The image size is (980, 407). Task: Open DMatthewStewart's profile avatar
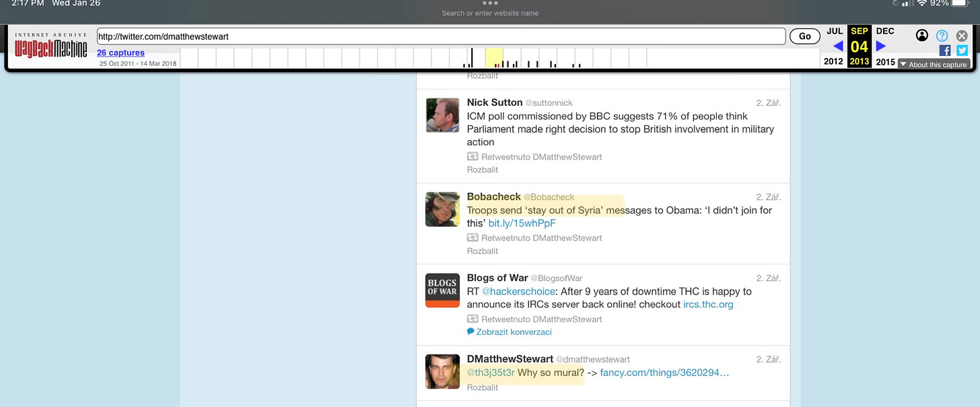tap(442, 372)
